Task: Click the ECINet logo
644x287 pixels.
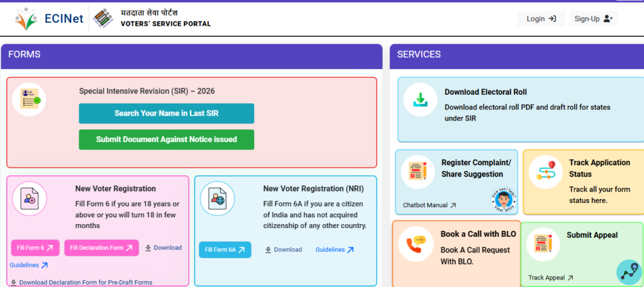Action: [48, 19]
